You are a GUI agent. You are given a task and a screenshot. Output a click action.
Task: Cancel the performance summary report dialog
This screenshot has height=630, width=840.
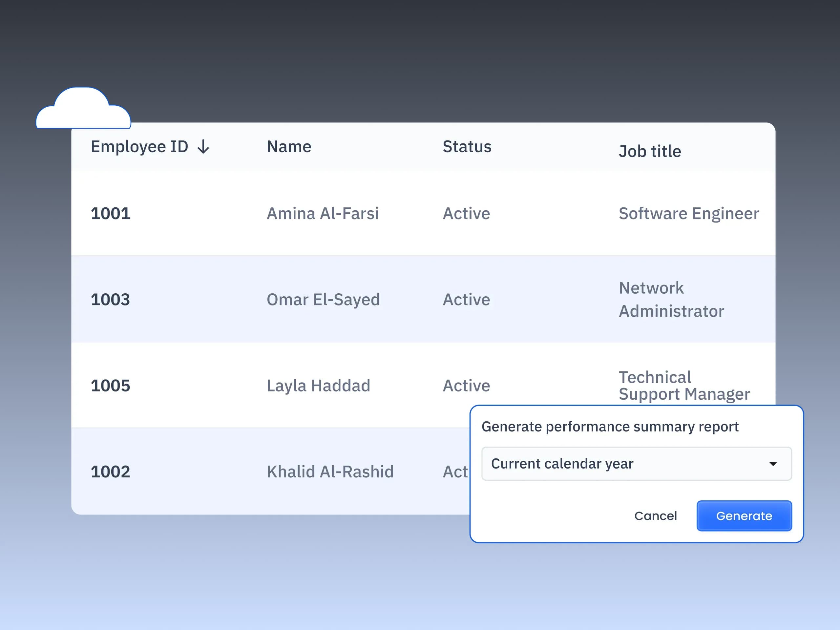(656, 516)
